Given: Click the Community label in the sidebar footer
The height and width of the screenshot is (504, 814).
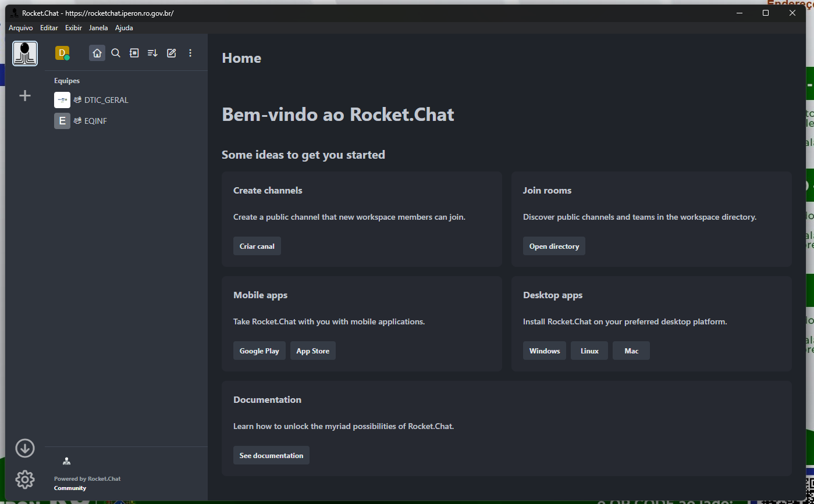Looking at the screenshot, I should (x=70, y=488).
